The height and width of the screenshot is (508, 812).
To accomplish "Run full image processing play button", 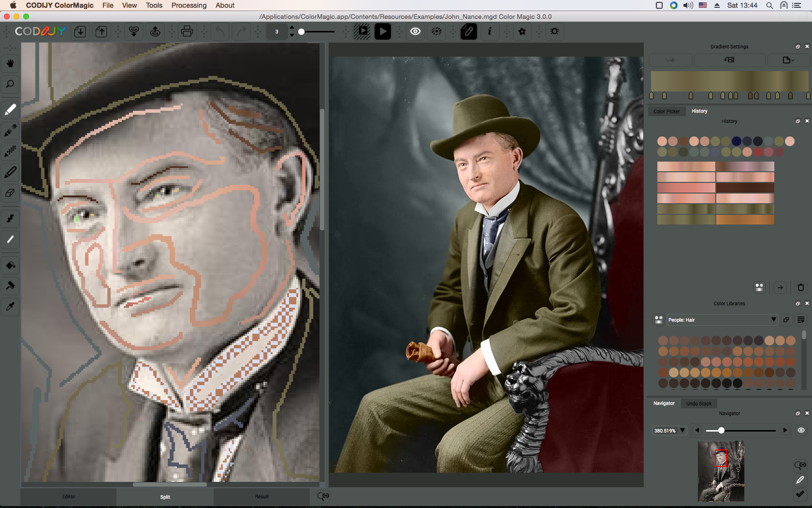I will coord(383,31).
